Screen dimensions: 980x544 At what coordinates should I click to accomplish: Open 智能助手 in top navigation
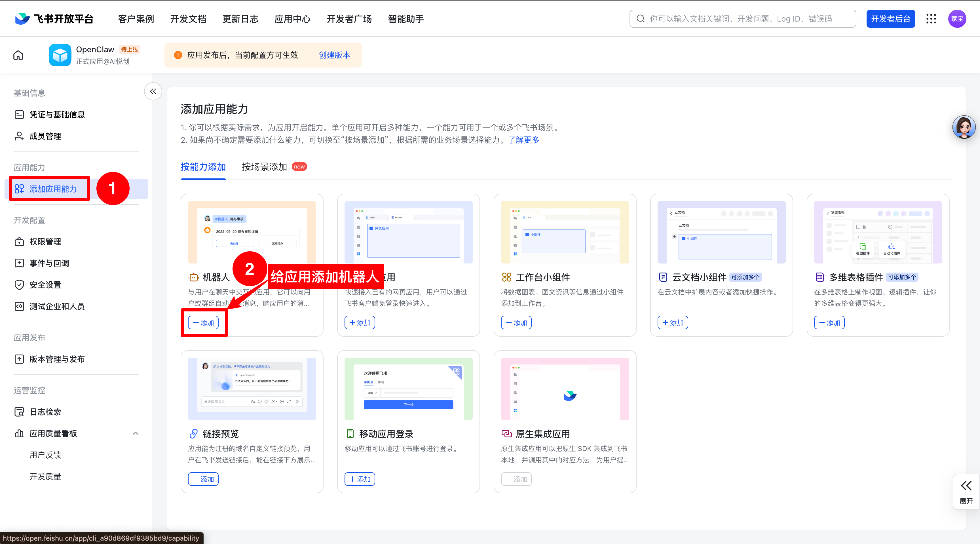(x=405, y=19)
